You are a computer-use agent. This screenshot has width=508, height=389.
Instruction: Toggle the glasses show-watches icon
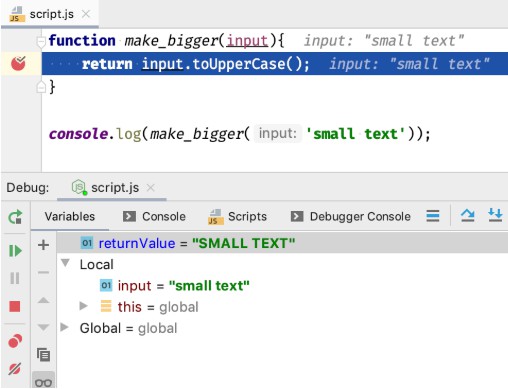point(43,382)
